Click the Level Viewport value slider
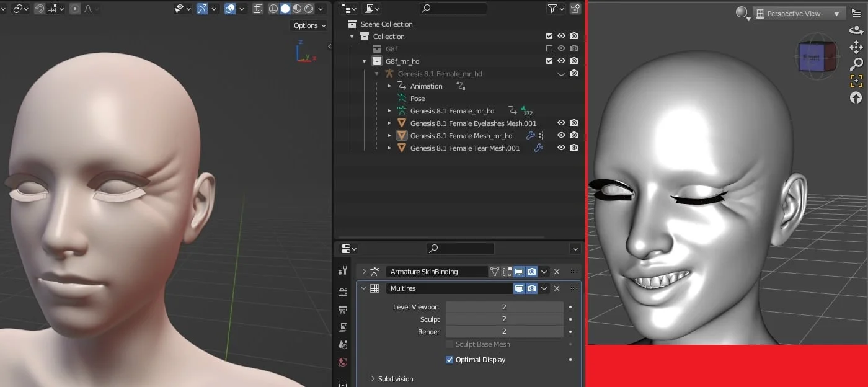 click(x=505, y=307)
